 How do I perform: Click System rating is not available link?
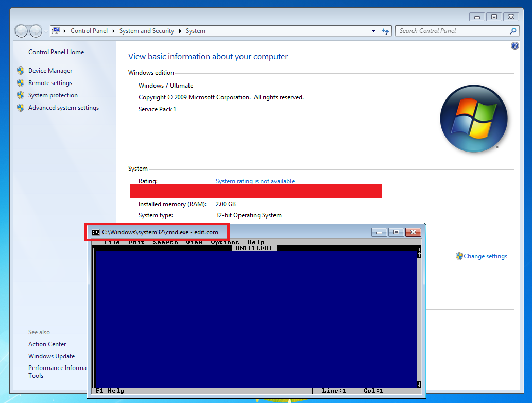click(x=255, y=181)
